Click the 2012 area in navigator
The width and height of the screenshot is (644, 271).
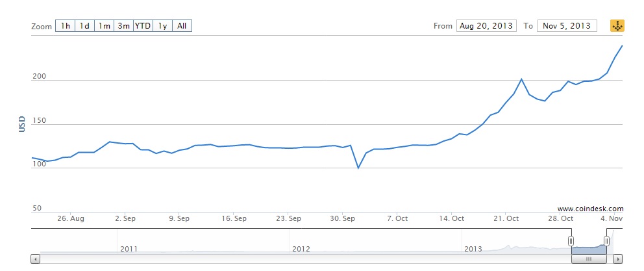pyautogui.click(x=301, y=248)
